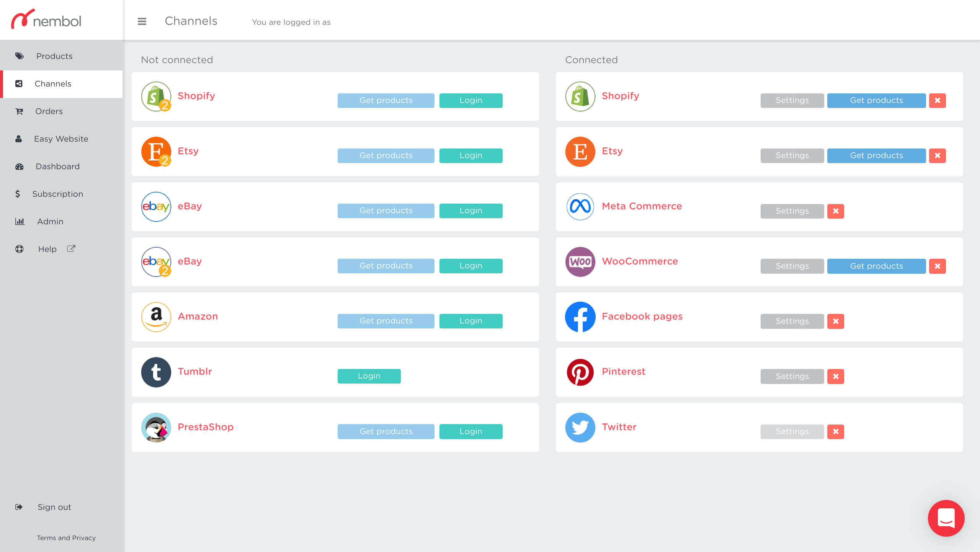Open Twitter Settings

[792, 432]
